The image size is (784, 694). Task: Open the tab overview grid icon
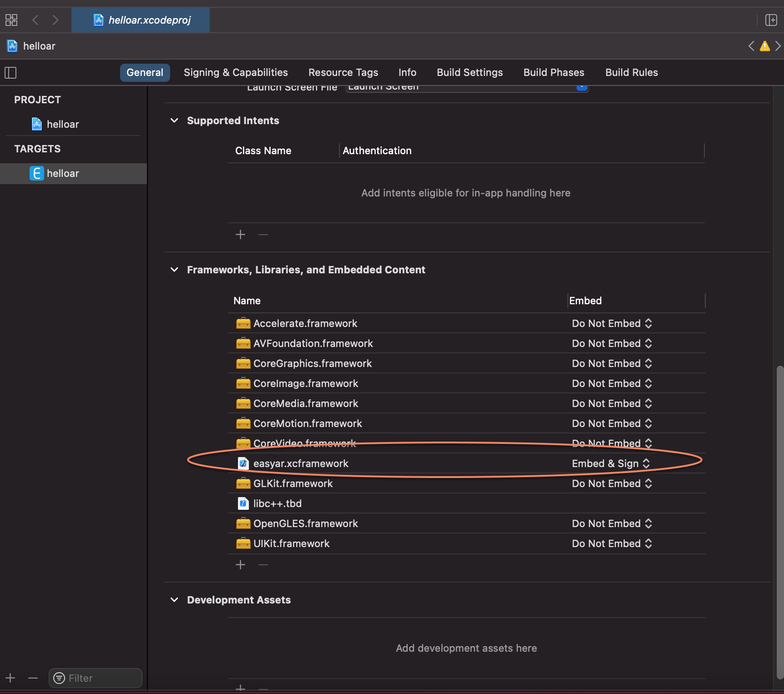click(10, 20)
